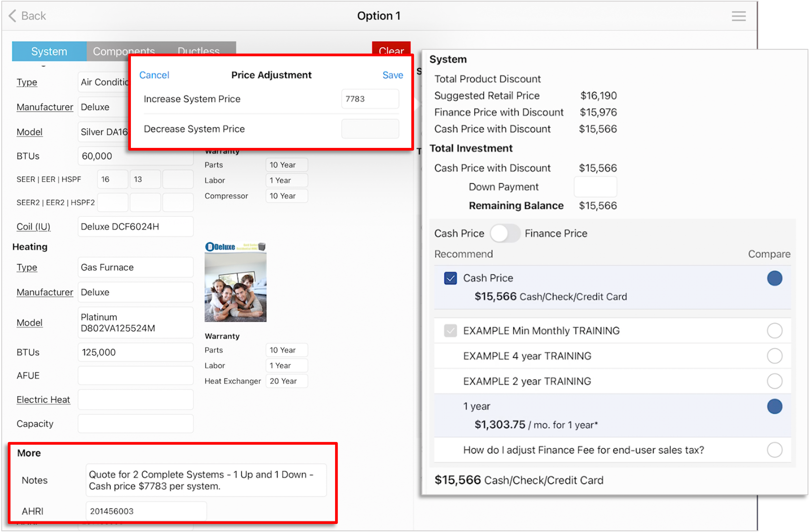This screenshot has width=811, height=532.
Task: Open the Heating Manufacturer Deluxe selector
Action: (136, 293)
